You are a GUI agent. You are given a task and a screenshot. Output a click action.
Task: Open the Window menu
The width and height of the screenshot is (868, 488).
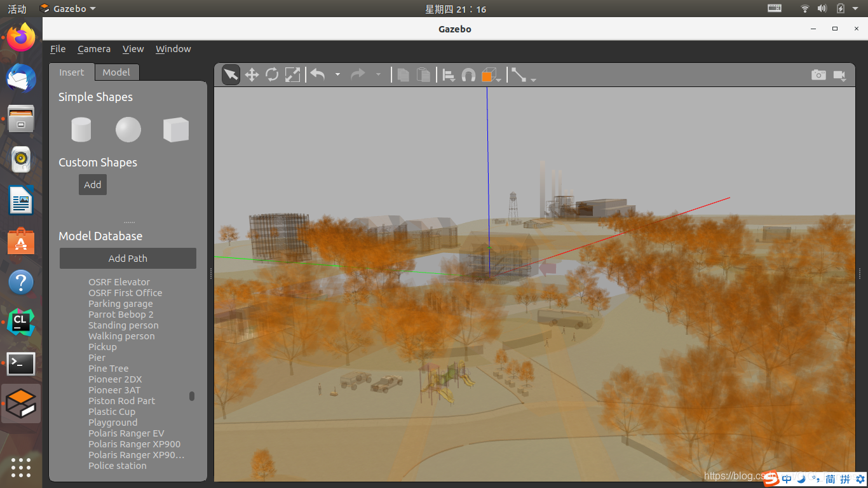pos(173,49)
